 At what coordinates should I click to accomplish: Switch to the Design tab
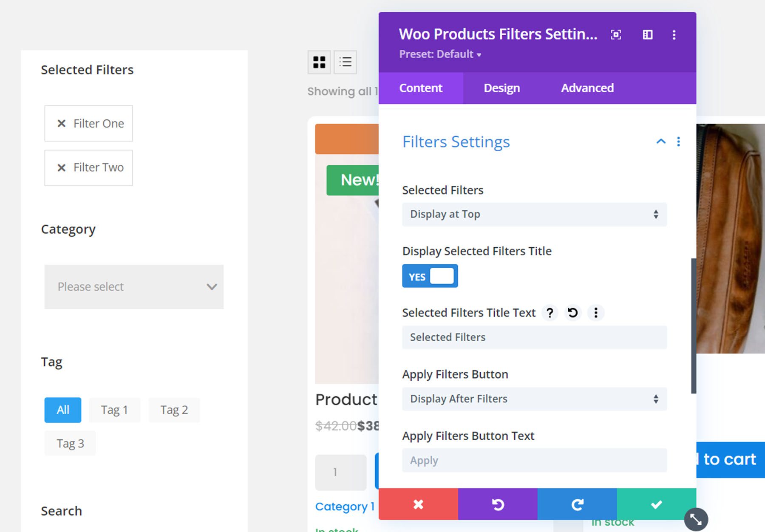point(501,88)
